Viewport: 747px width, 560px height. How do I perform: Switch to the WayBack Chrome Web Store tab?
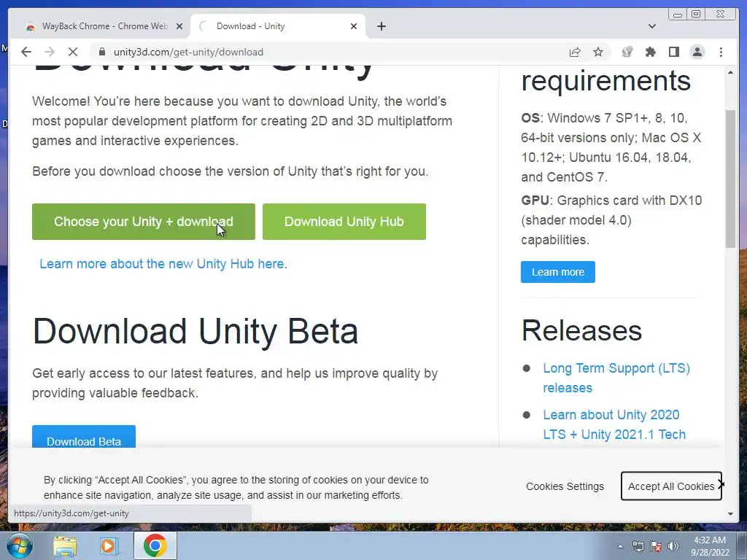click(x=102, y=26)
